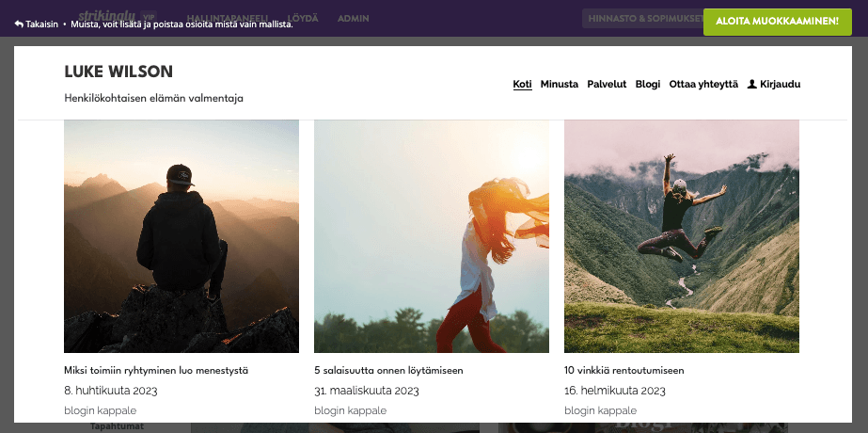Click blogin kappale under the 8. huhtikuuta post
The width and height of the screenshot is (868, 433).
click(101, 410)
